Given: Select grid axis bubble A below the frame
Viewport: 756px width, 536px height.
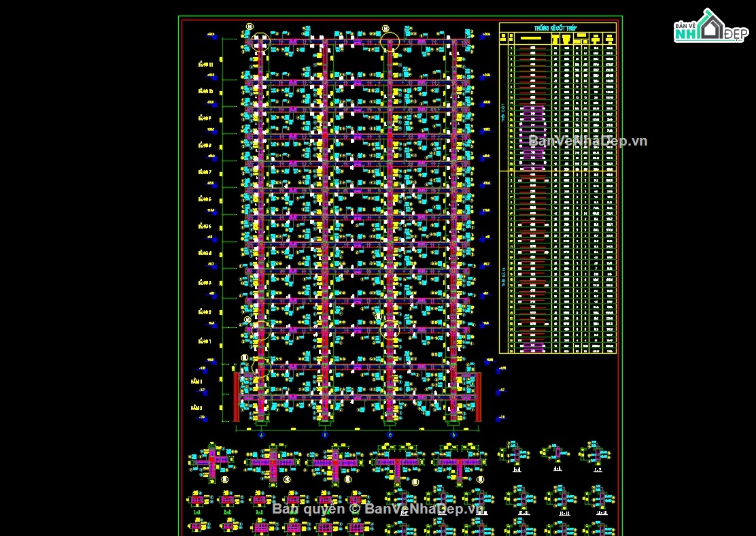Looking at the screenshot, I should click(x=261, y=434).
